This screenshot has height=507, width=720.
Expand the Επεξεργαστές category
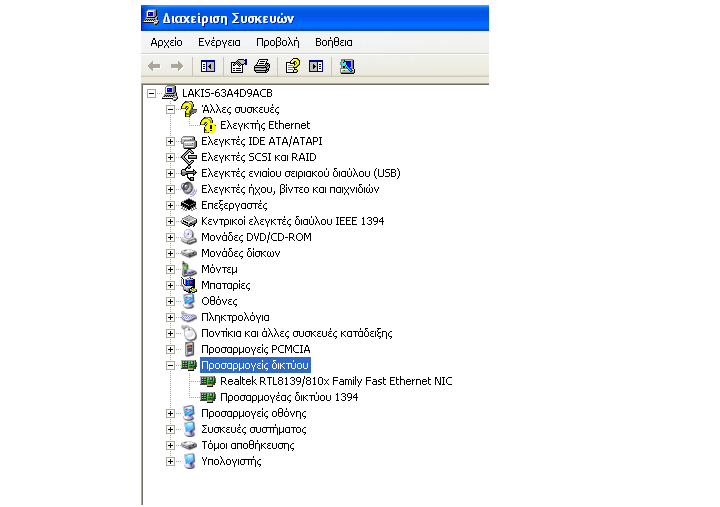pyautogui.click(x=170, y=206)
